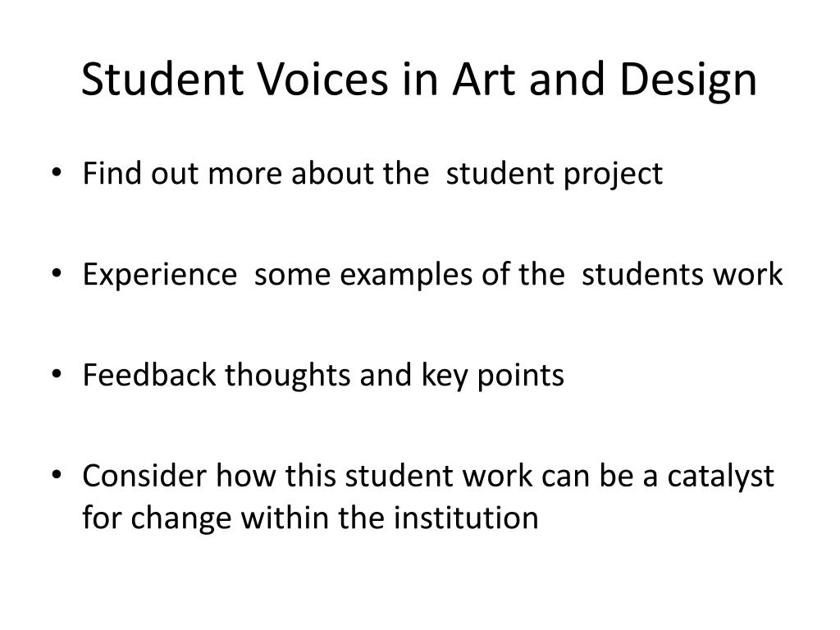Click the word 'Art' in the title

point(484,80)
